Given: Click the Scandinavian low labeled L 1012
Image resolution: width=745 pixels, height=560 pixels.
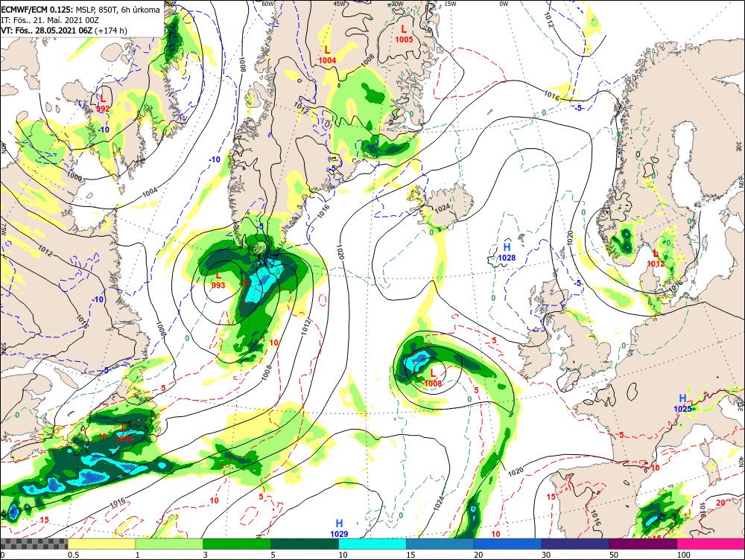Looking at the screenshot, I should coord(656,258).
